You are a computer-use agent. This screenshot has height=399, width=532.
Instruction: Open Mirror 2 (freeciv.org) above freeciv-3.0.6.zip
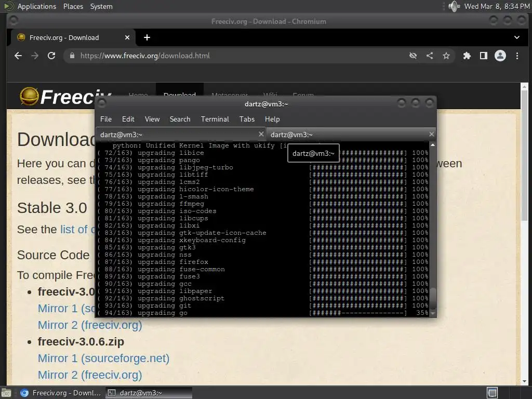click(x=90, y=325)
